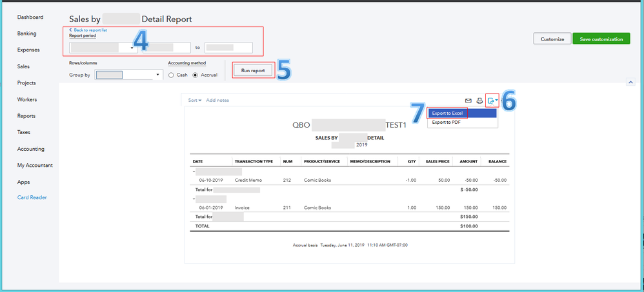Click the Invoice transaction type cell

point(242,208)
